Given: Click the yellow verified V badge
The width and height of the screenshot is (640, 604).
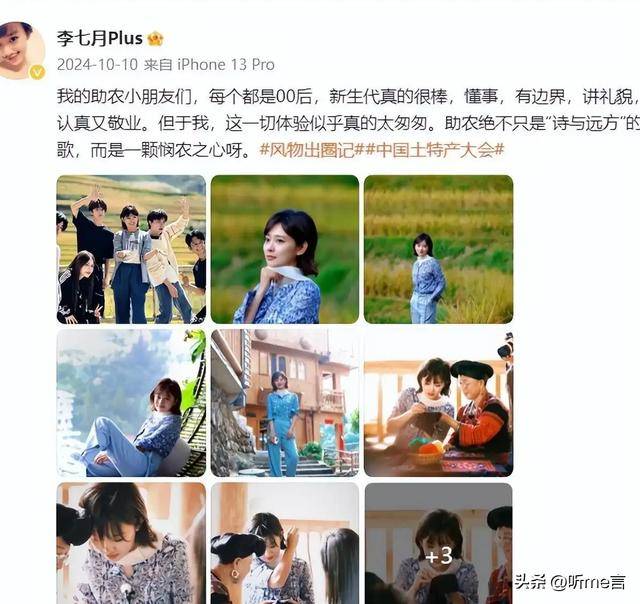Looking at the screenshot, I should click(38, 72).
